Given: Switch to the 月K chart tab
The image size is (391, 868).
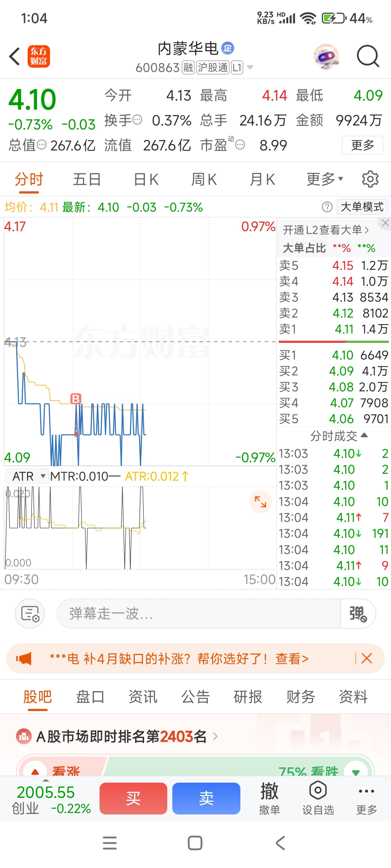Looking at the screenshot, I should coord(262,179).
